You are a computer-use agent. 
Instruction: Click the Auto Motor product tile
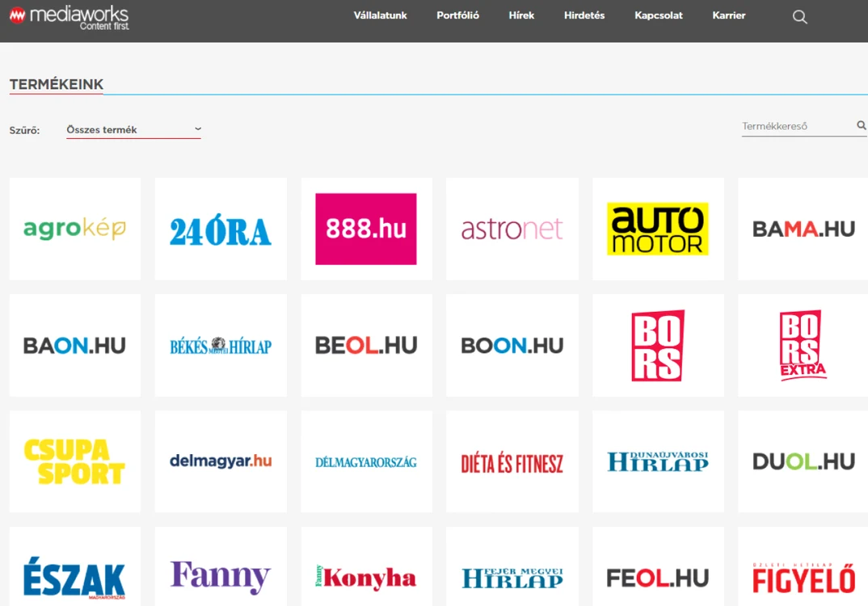[x=658, y=229]
